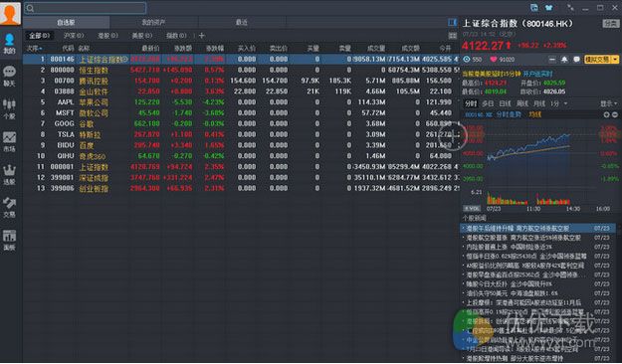Toggle the eye watch count icon
The height and width of the screenshot is (364, 622).
click(x=467, y=60)
